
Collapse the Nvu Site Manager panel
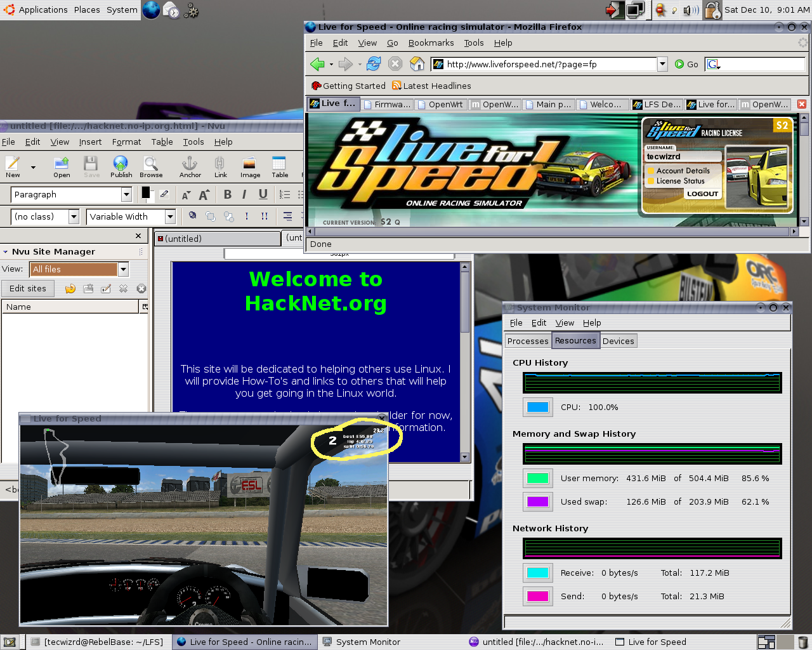pos(5,252)
